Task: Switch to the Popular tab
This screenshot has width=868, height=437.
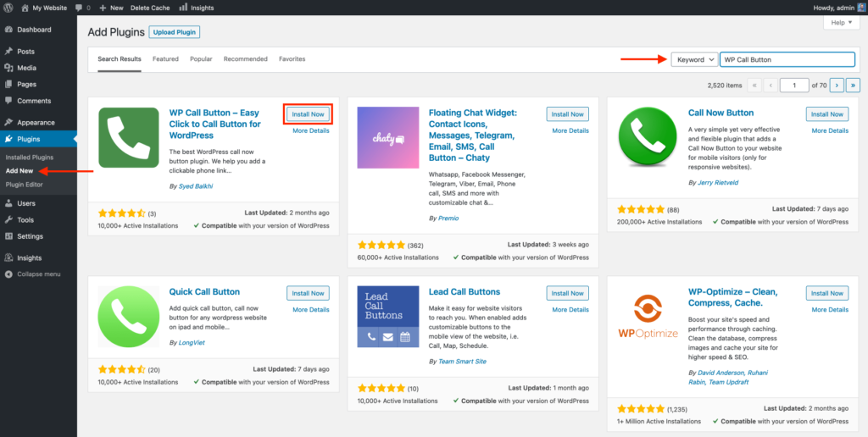Action: [201, 59]
